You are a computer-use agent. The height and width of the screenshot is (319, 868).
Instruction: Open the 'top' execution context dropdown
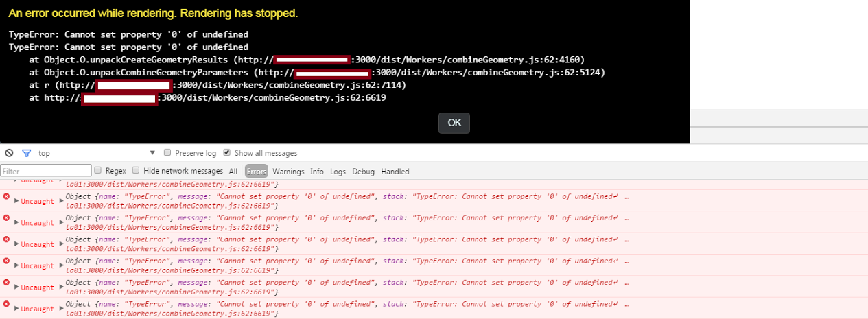[96, 153]
